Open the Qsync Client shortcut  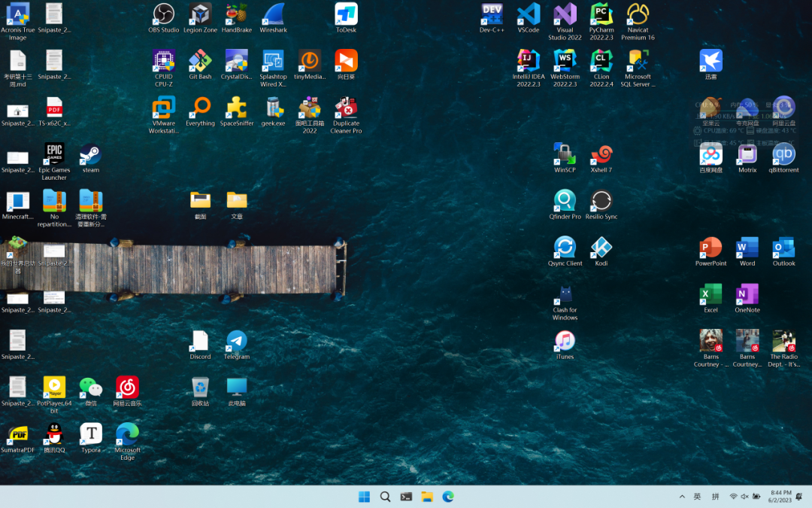click(565, 251)
